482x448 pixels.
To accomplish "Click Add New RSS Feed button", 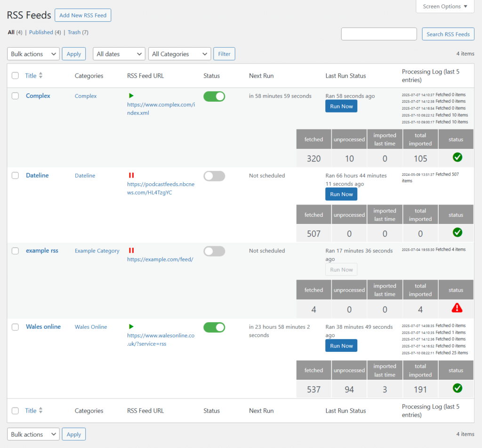I will (83, 15).
